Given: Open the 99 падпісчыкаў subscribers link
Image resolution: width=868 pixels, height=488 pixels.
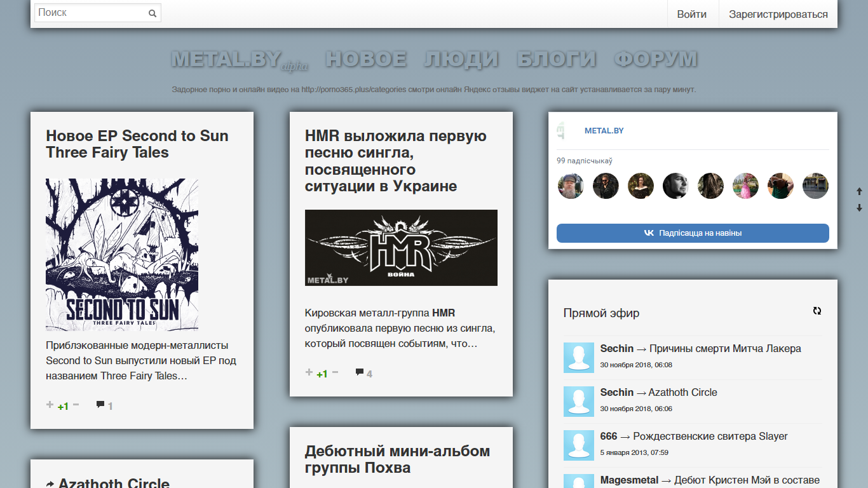Looking at the screenshot, I should point(585,161).
